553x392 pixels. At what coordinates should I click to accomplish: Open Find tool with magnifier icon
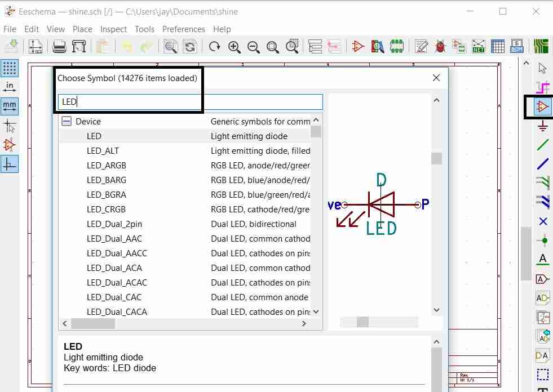pyautogui.click(x=170, y=47)
